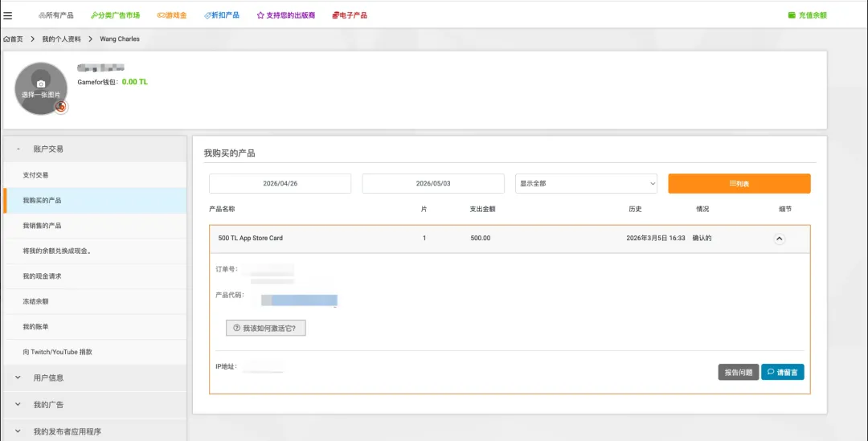This screenshot has width=868, height=441.
Task: Click 500 TL App Store Card row
Action: pyautogui.click(x=510, y=239)
